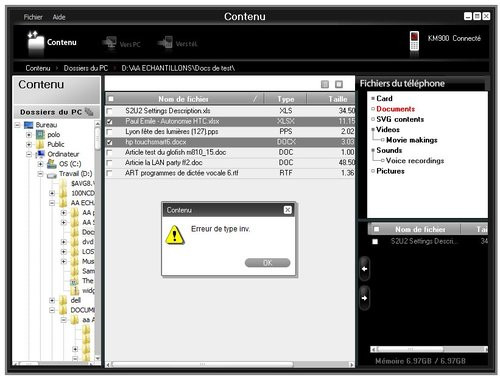Select Documents in phone files tree
Screen dimensions: 500x380
(x=395, y=109)
